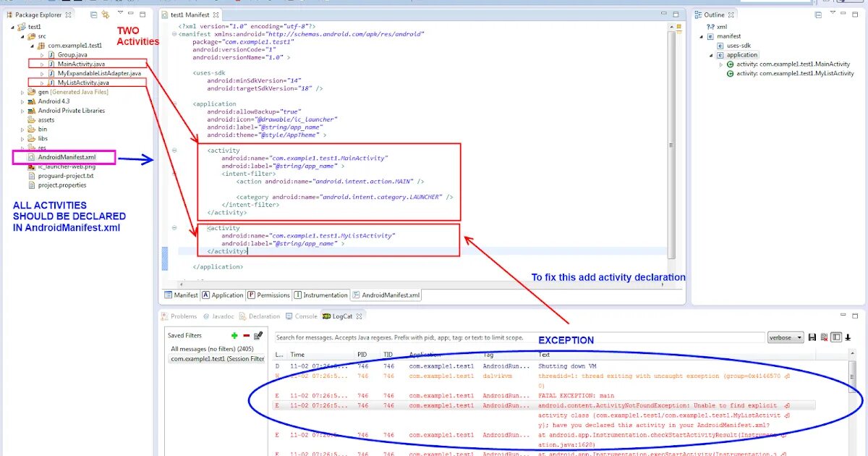Click the LogCat search messages field
Viewport: 868px width, 456px height.
(519, 337)
